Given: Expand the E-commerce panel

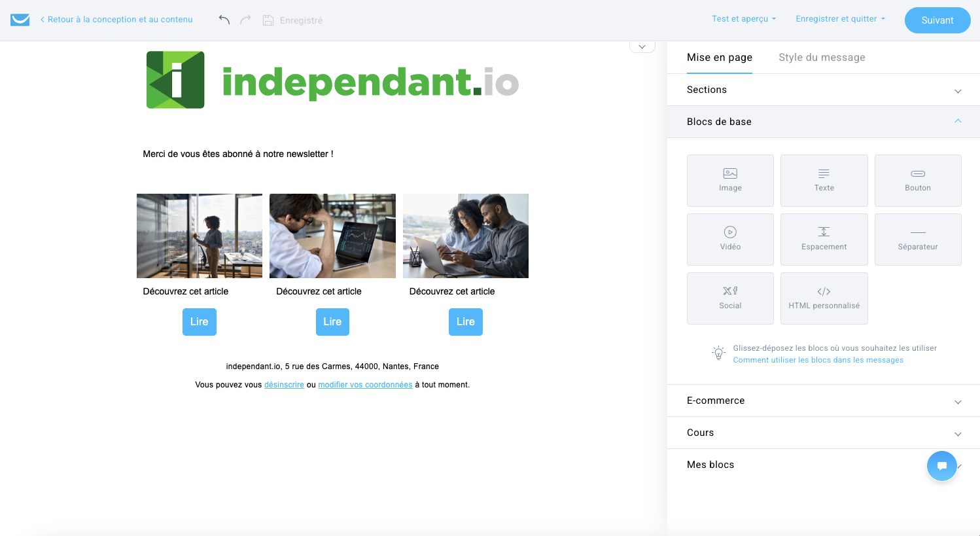Looking at the screenshot, I should coord(823,401).
